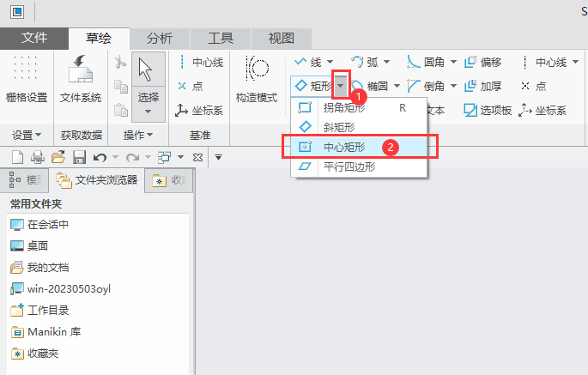Select the 偏移 offset tool
The image size is (588, 375).
point(483,62)
